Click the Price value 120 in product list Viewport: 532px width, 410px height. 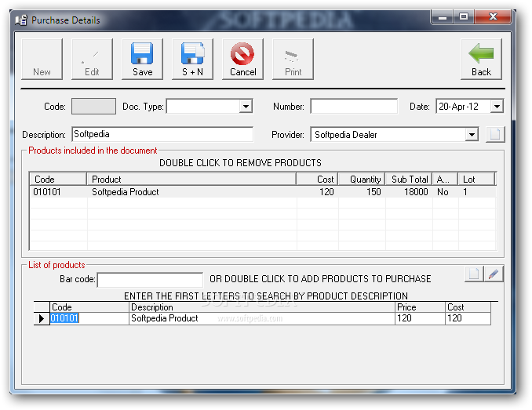(404, 318)
